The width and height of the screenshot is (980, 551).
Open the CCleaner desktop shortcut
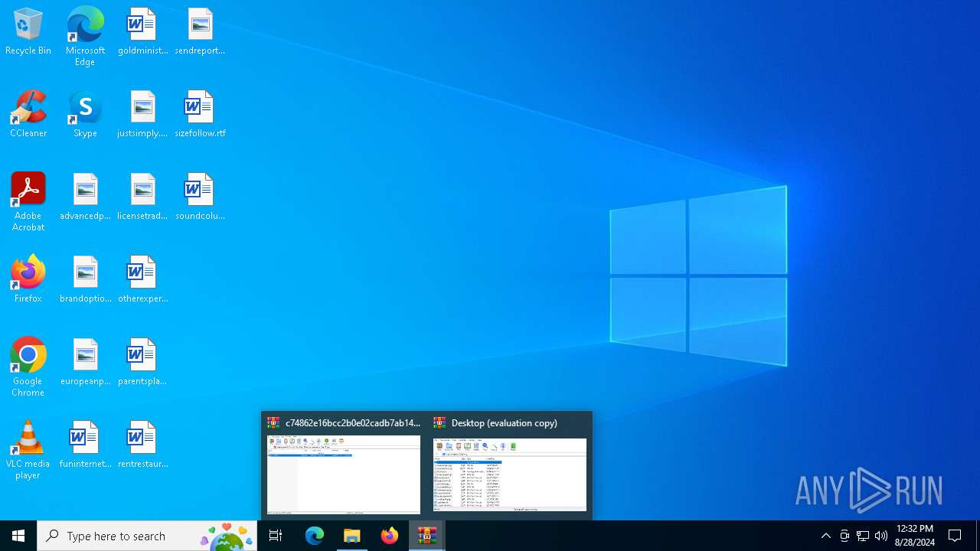(28, 115)
